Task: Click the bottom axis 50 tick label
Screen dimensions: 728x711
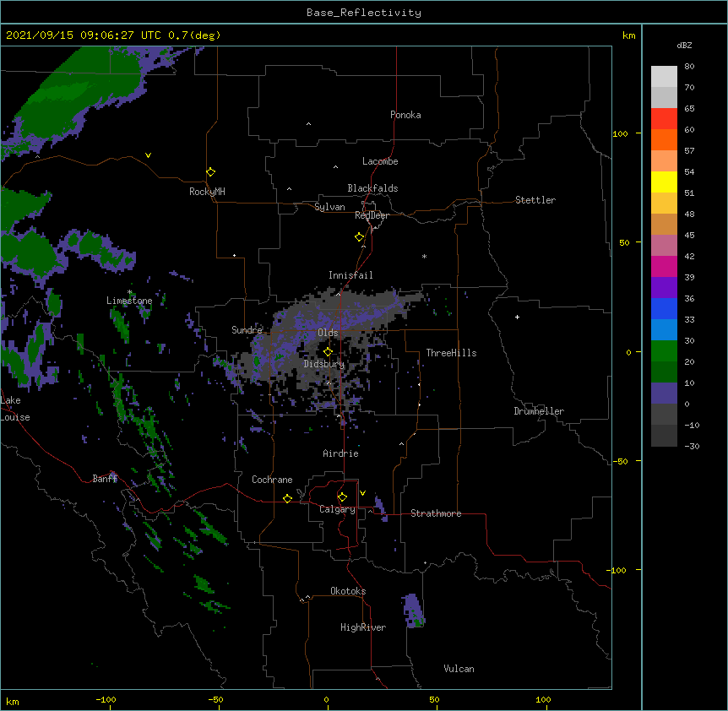Action: click(434, 699)
